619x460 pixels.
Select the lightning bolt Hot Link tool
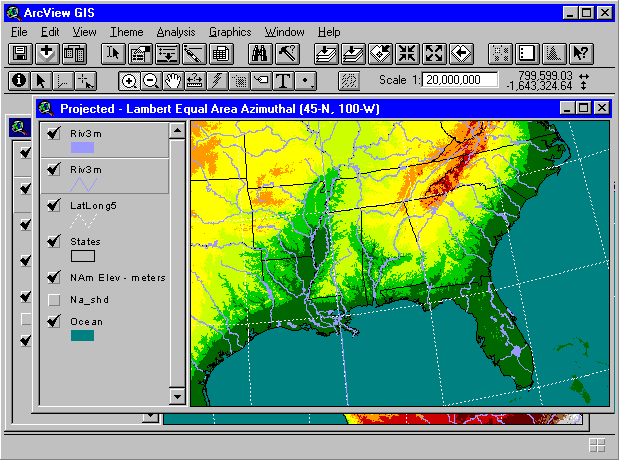tap(217, 81)
